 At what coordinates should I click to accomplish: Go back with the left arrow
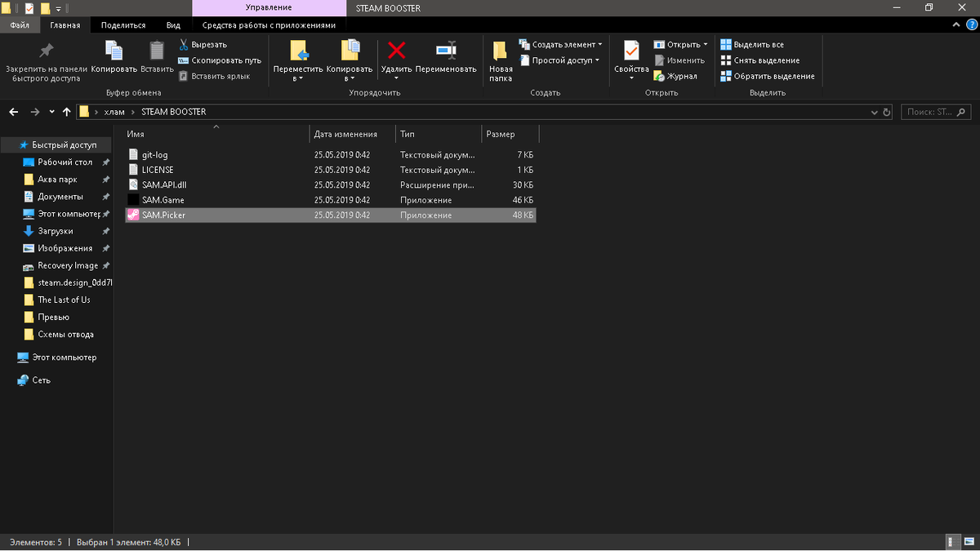(14, 112)
